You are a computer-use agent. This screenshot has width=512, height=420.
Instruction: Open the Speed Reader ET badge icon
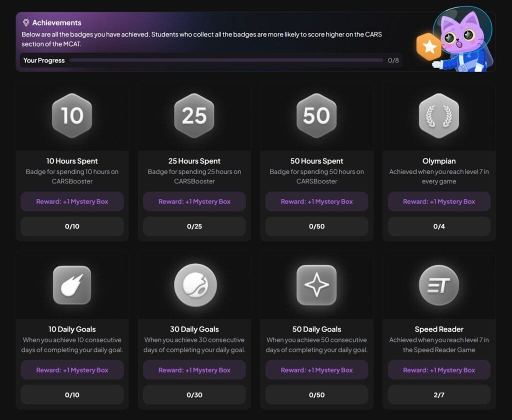(438, 284)
